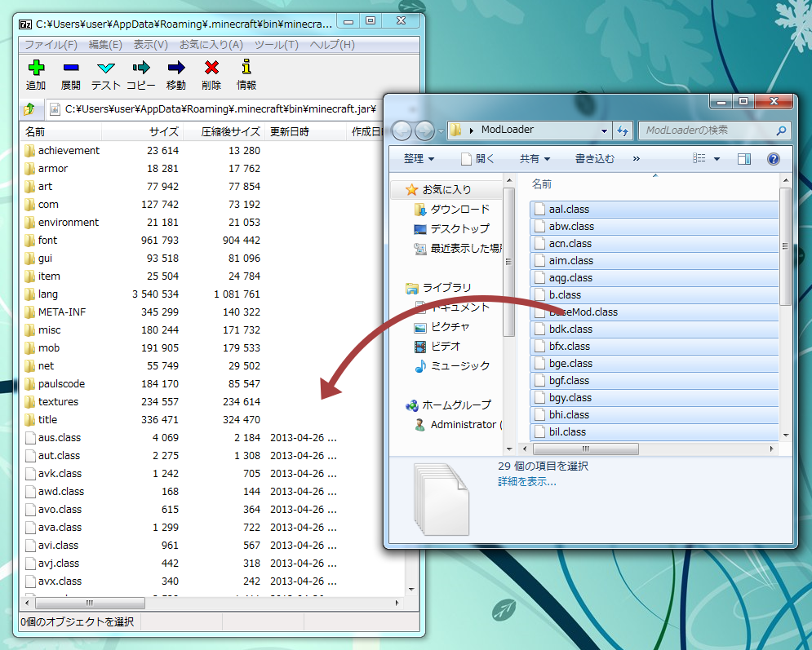The height and width of the screenshot is (650, 812).
Task: Sort by the Size (サイズ) column header
Action: [142, 132]
